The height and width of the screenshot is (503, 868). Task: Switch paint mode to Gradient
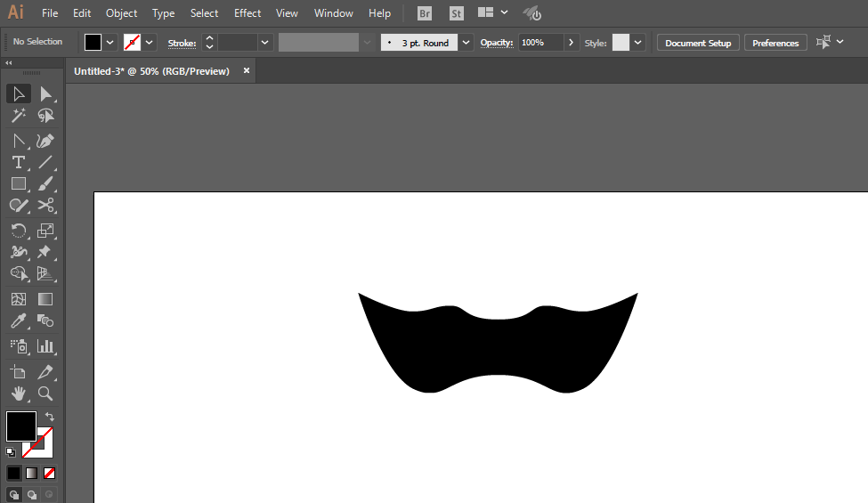click(32, 473)
